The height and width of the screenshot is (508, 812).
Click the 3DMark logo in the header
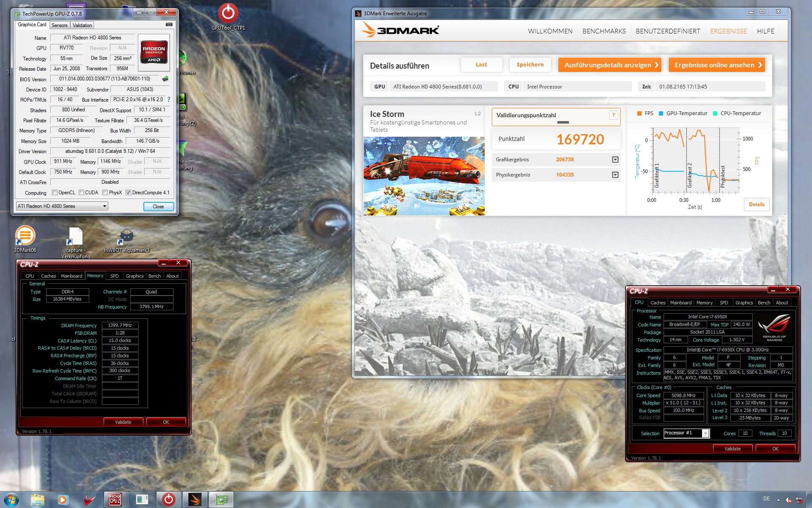401,30
